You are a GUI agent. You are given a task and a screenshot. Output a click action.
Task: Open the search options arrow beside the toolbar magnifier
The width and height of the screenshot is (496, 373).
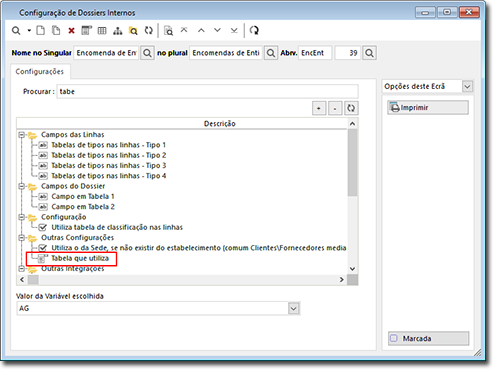(29, 31)
